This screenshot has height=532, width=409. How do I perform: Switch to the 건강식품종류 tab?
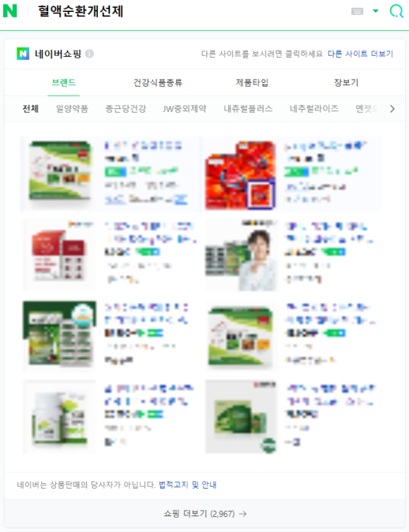click(157, 82)
